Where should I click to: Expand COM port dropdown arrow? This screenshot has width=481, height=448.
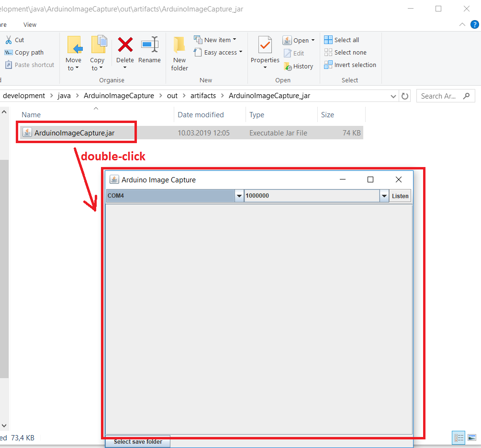tap(239, 196)
